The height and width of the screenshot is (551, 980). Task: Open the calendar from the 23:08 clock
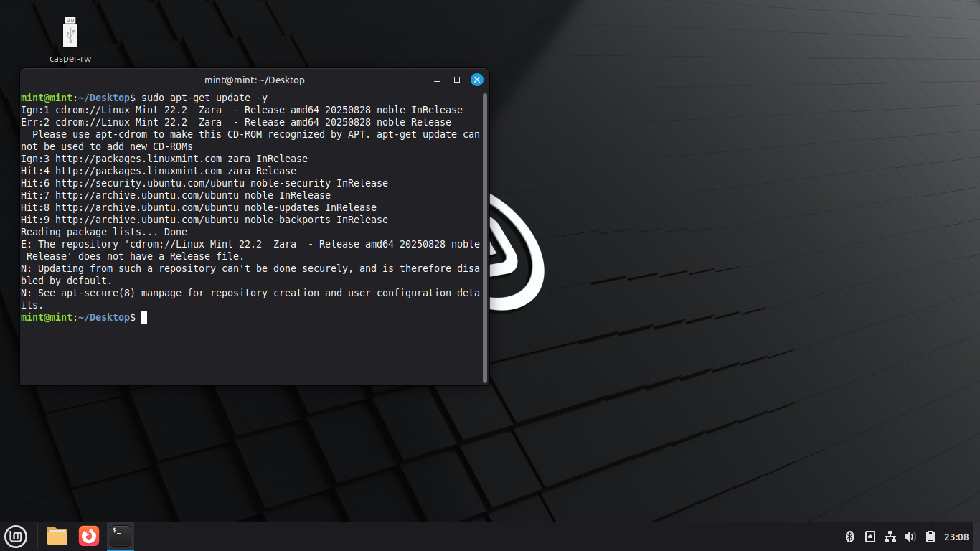pyautogui.click(x=956, y=537)
